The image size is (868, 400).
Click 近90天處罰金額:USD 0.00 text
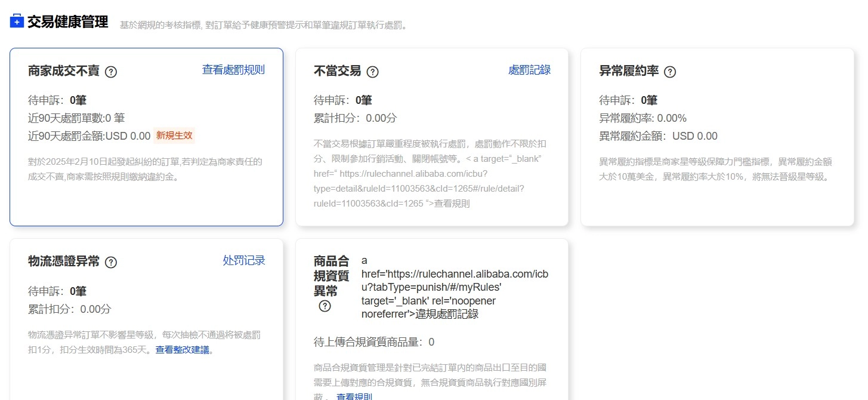(89, 136)
